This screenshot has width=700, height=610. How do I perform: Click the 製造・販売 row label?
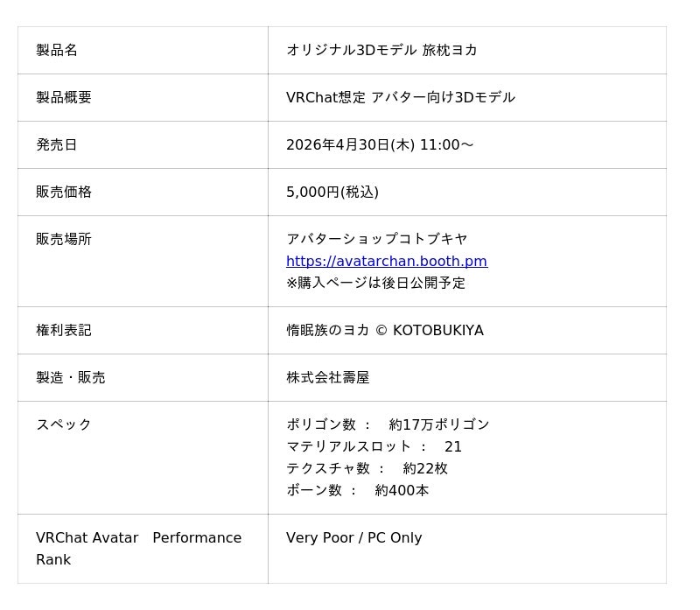click(70, 377)
